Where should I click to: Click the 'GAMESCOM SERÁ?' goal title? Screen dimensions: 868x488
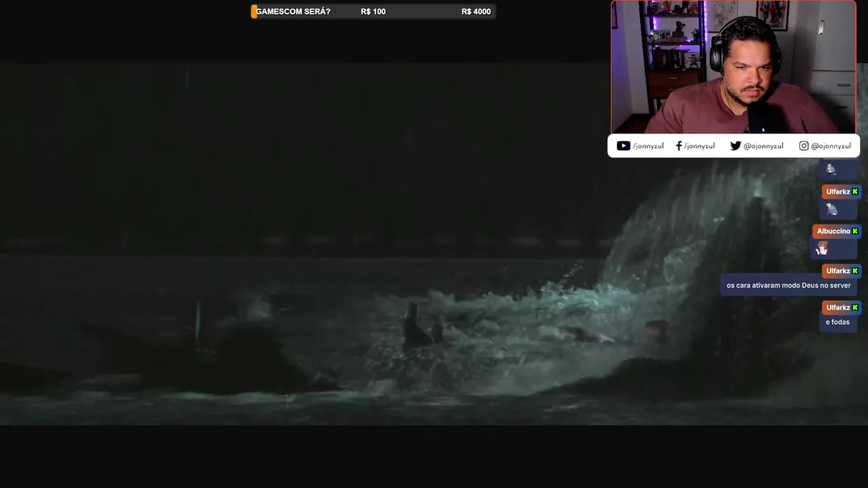(x=293, y=12)
